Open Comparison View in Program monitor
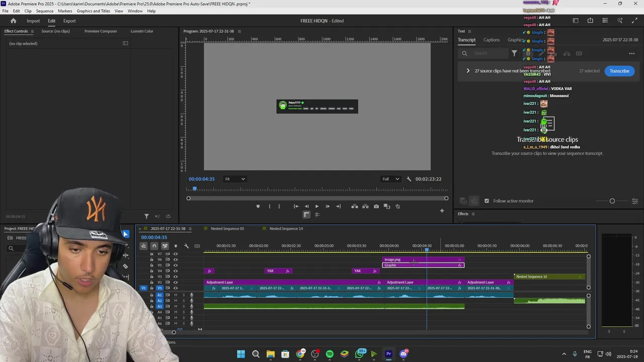The width and height of the screenshot is (644, 362). pyautogui.click(x=387, y=206)
